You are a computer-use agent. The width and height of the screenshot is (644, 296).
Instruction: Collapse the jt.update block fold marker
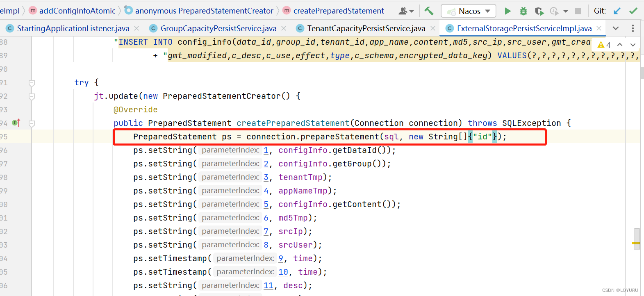point(32,96)
